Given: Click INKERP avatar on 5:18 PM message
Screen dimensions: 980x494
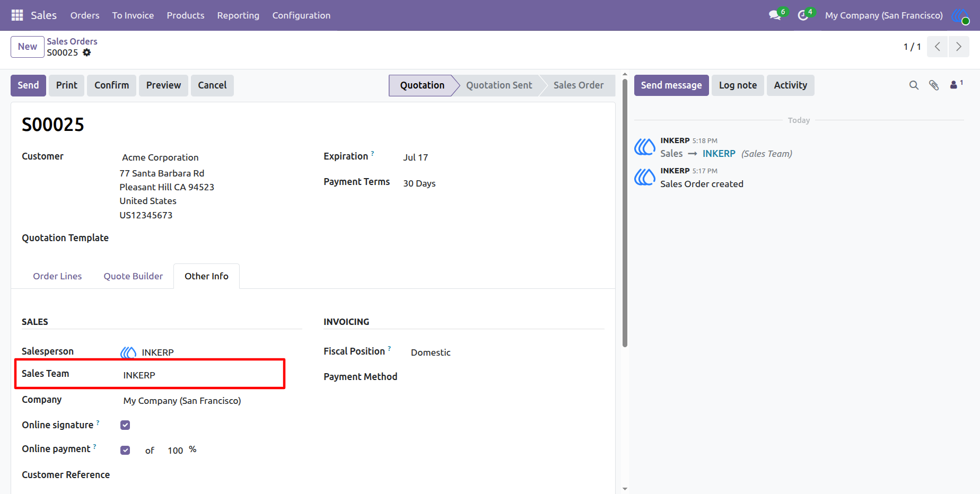Looking at the screenshot, I should click(645, 147).
